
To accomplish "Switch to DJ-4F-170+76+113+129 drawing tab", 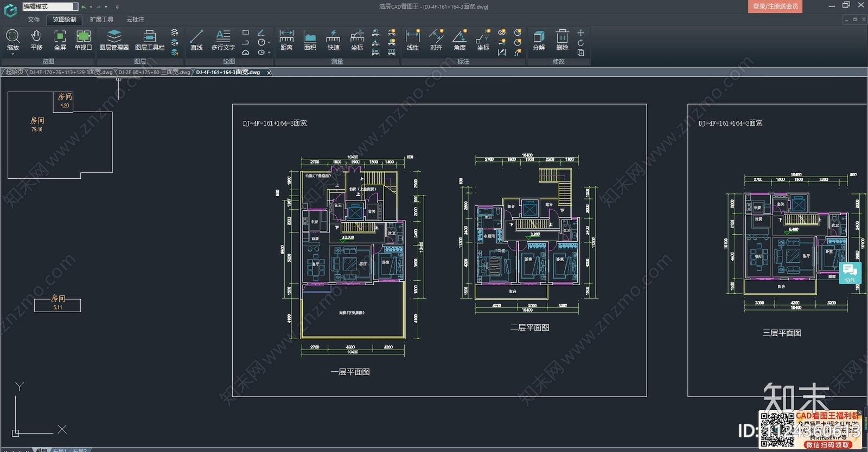I will pos(71,72).
